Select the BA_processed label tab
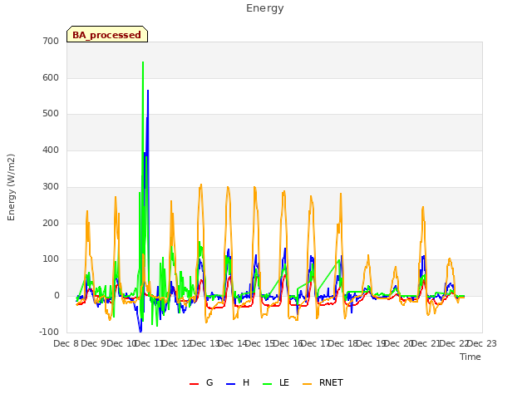Screen dimensions: 532x399 (107, 34)
